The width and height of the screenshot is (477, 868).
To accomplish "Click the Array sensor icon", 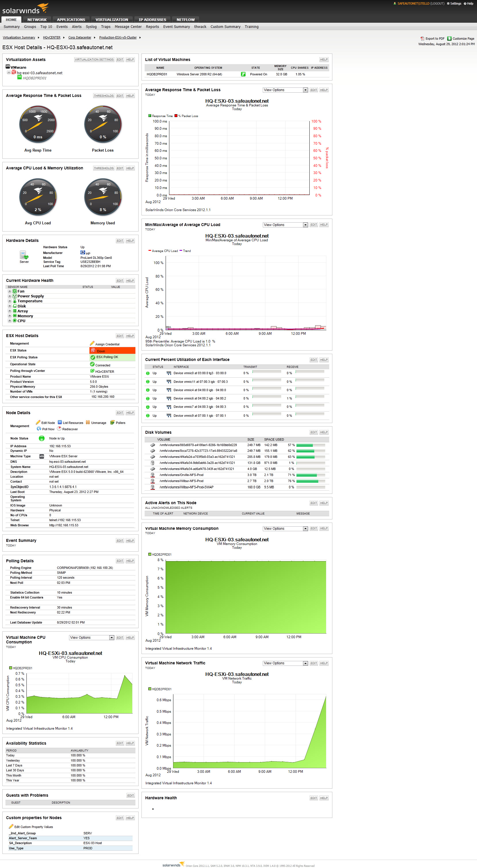I will tap(14, 311).
